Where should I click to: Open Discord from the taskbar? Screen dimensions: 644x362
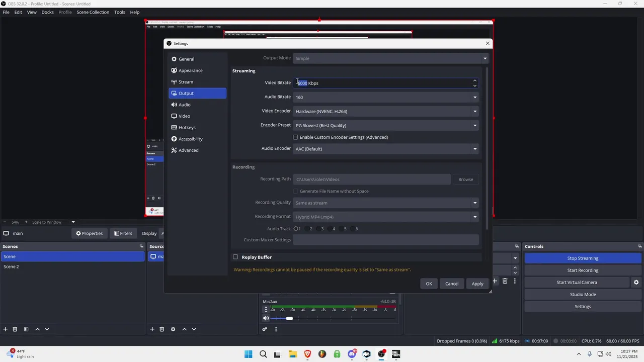point(352,354)
